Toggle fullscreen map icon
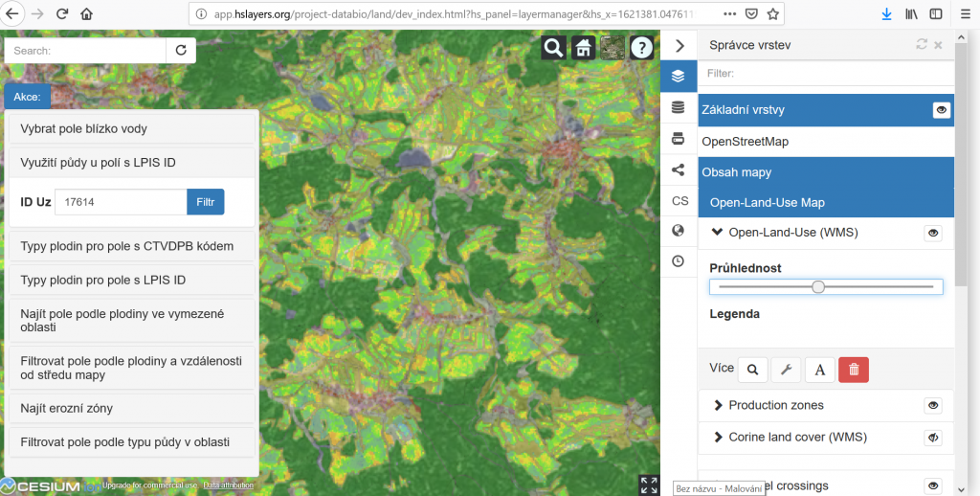 [x=649, y=485]
